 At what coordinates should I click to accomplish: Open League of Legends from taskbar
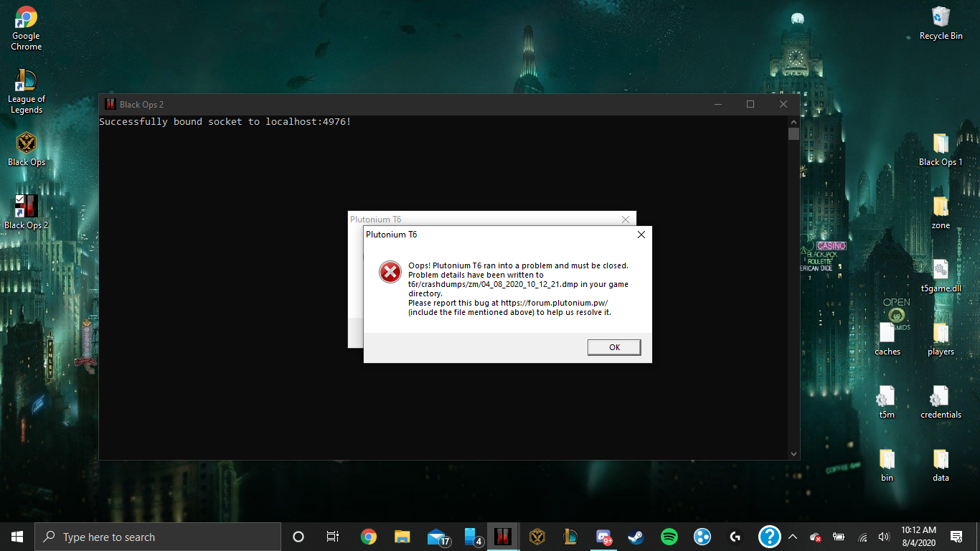click(571, 537)
